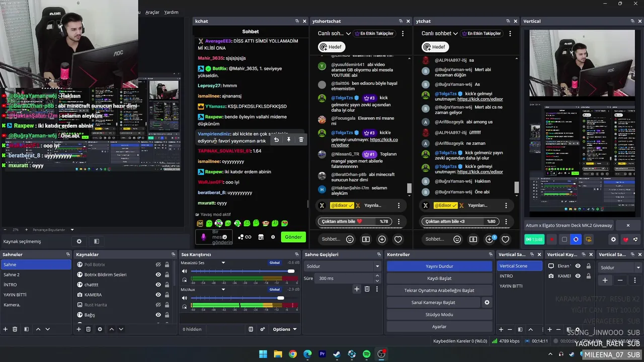Viewport: 644px width, 362px height.
Task: Move source up in Kaynaklar panel
Action: [111, 329]
